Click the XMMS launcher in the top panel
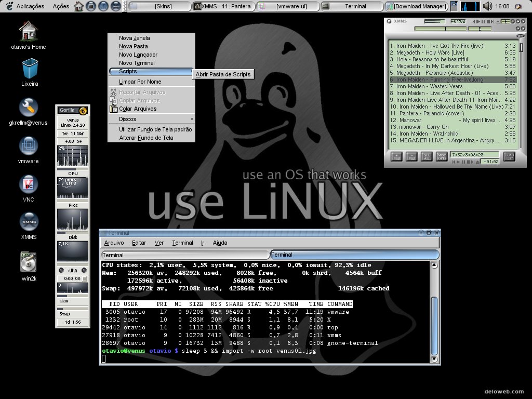This screenshot has height=399, width=532. 116,6
